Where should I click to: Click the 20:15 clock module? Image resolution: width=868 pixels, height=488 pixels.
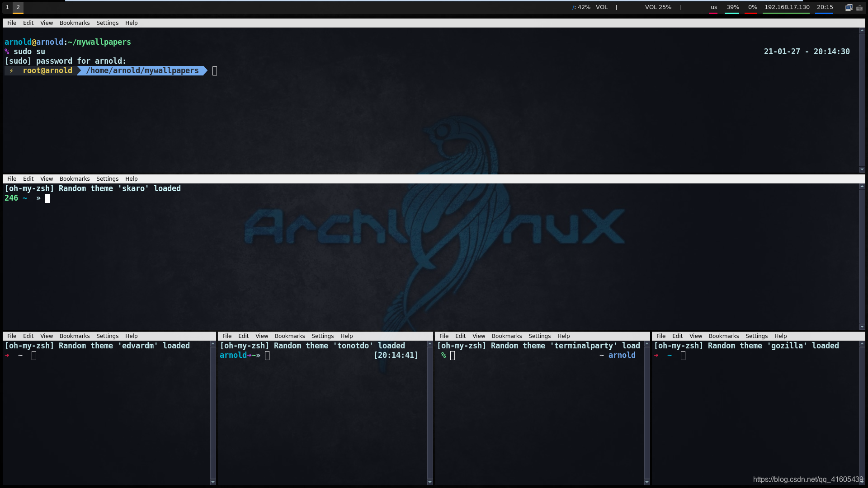coord(825,7)
